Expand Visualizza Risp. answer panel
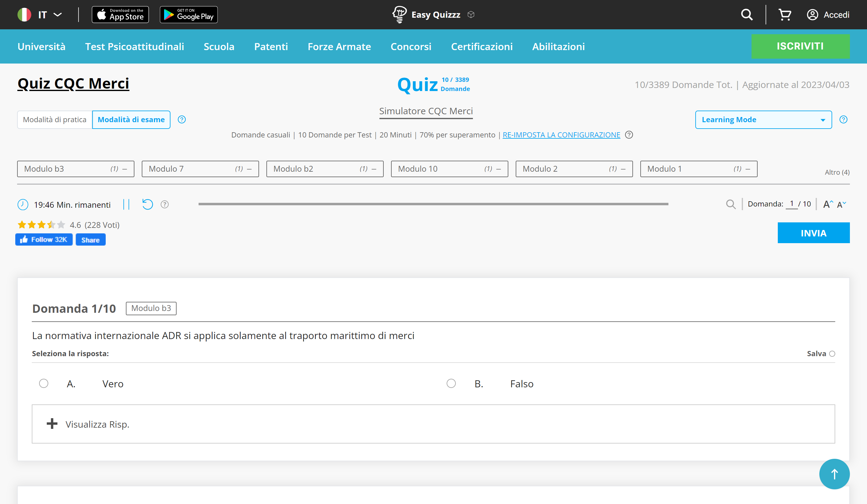Viewport: 867px width, 504px height. (433, 424)
